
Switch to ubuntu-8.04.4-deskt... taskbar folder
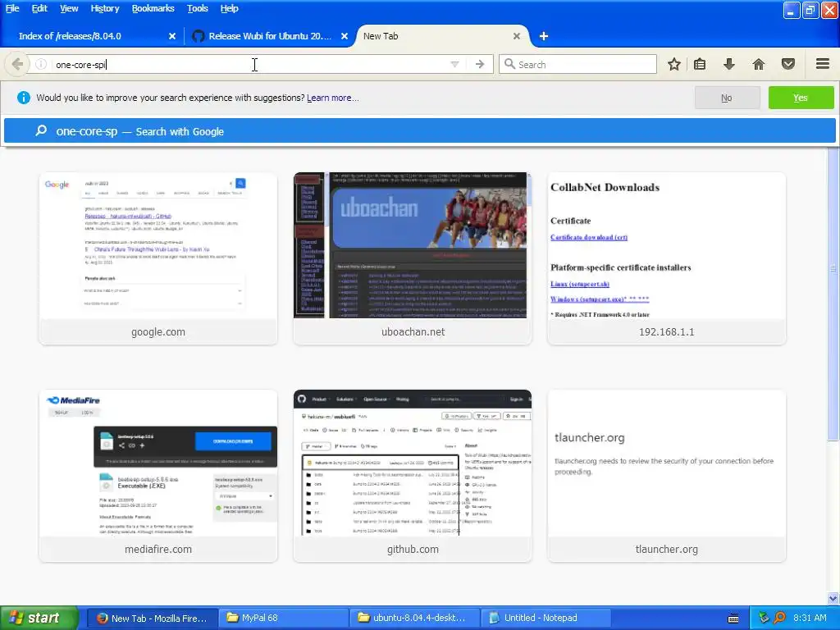point(415,618)
